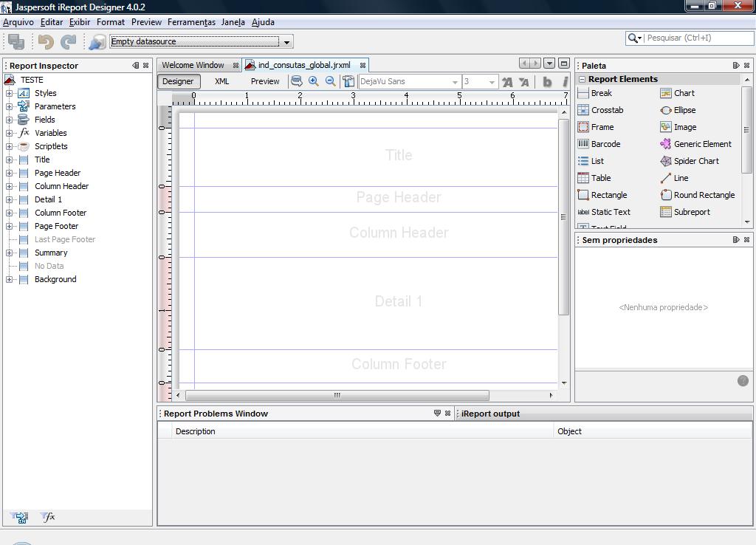Select the Rectangle palette element
The width and height of the screenshot is (756, 545).
click(602, 195)
